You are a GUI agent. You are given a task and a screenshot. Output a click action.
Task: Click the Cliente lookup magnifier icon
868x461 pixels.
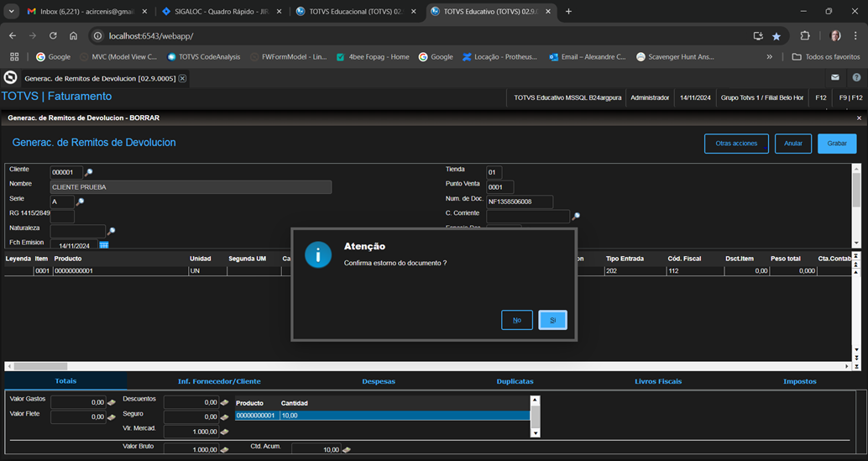[89, 172]
